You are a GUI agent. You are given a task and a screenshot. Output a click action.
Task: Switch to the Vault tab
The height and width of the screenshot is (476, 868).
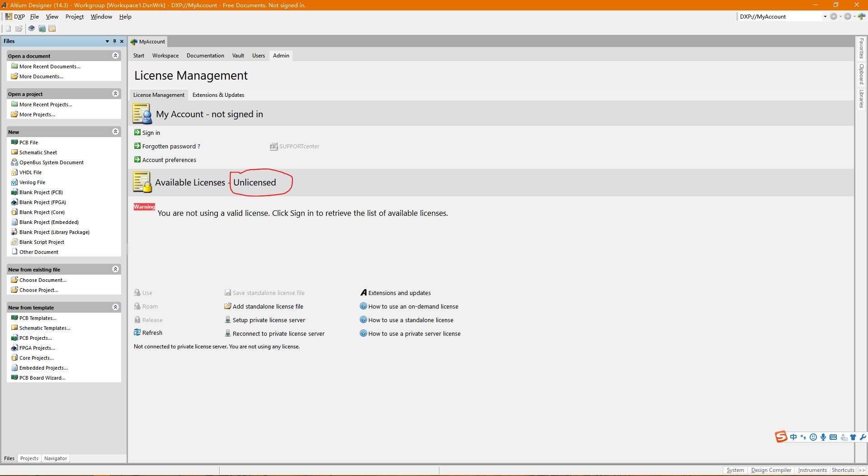point(238,56)
